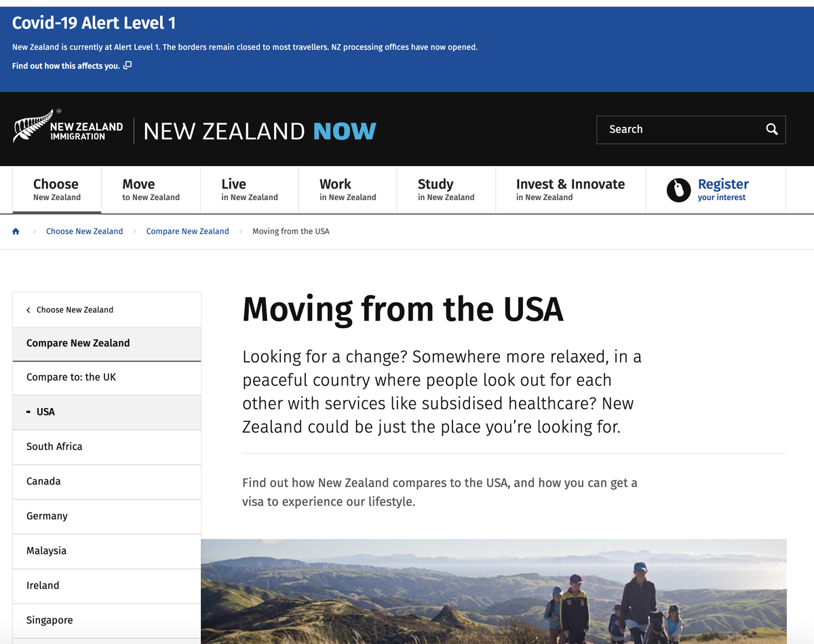The image size is (814, 644).
Task: Click the NEW ZEALAND NOW site title
Action: tap(260, 131)
